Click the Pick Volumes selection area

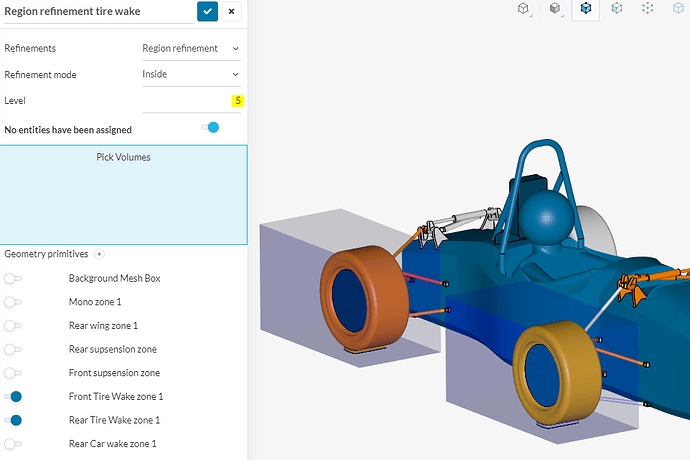pyautogui.click(x=123, y=195)
